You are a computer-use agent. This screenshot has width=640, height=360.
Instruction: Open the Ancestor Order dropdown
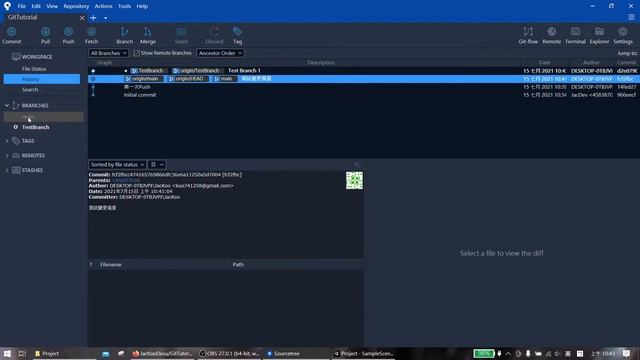pyautogui.click(x=220, y=53)
